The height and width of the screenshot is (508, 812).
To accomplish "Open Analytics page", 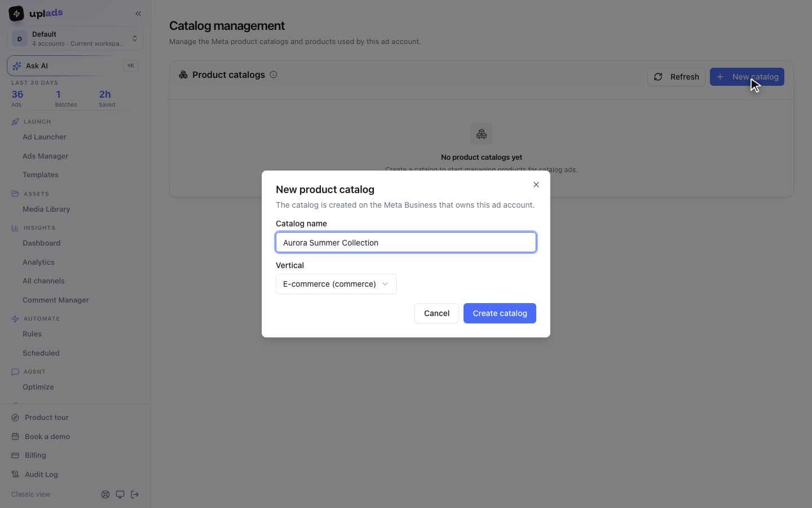I will (x=38, y=262).
